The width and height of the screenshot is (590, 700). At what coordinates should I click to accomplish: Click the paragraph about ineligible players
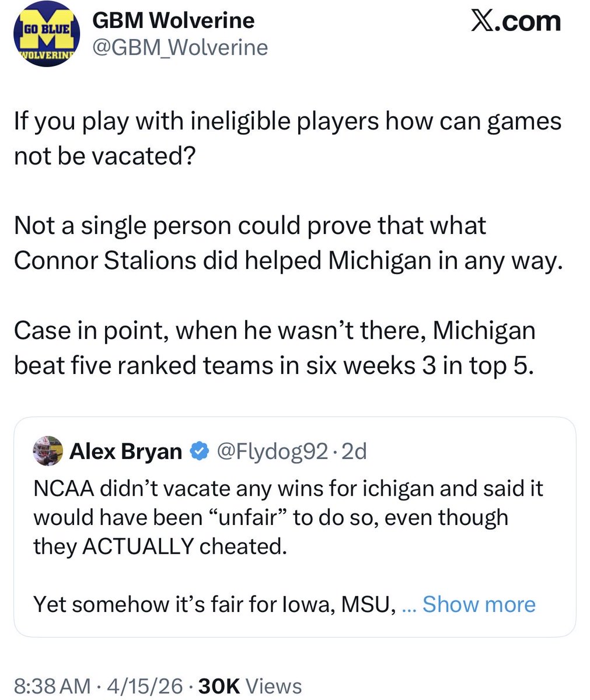tap(287, 138)
